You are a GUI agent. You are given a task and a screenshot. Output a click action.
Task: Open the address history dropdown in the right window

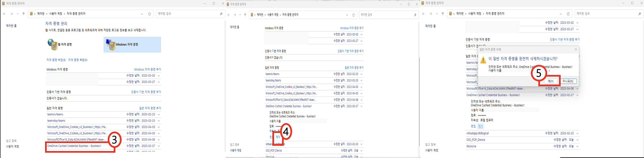[561, 14]
